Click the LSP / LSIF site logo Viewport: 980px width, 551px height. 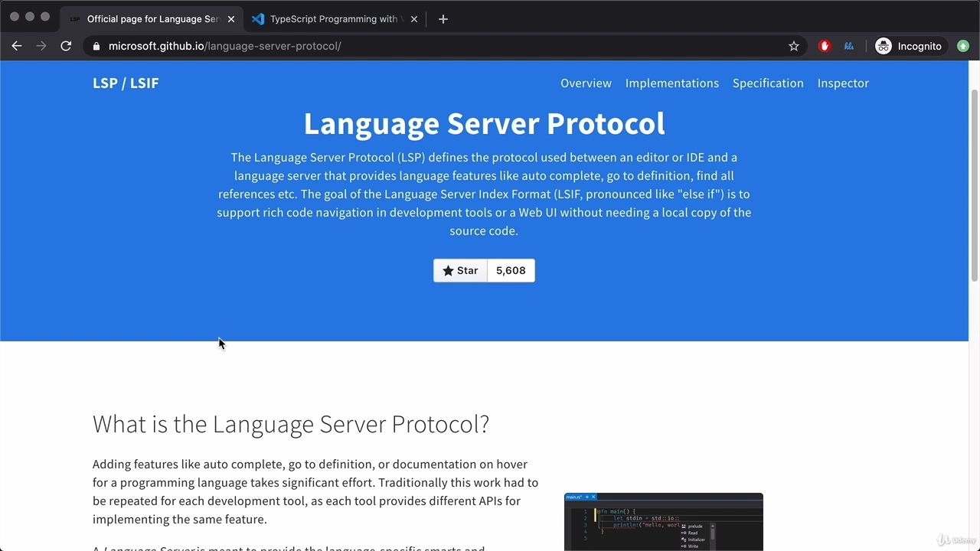coord(126,83)
